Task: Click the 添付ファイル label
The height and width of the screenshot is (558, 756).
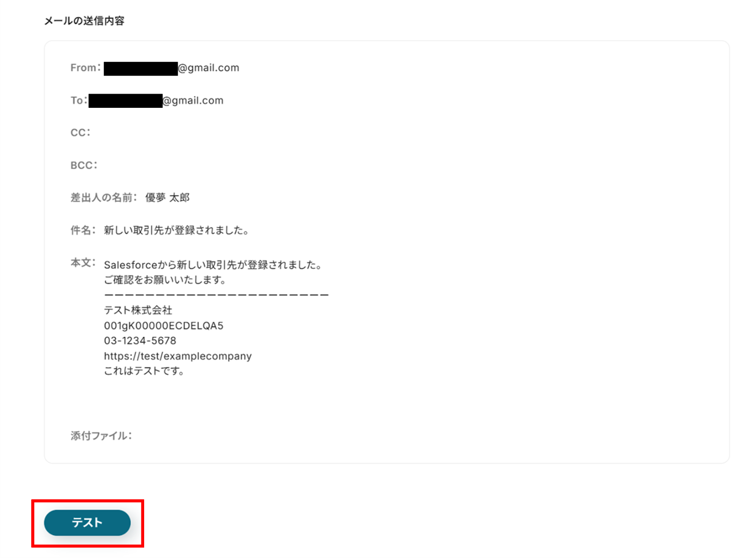Action: [x=101, y=436]
